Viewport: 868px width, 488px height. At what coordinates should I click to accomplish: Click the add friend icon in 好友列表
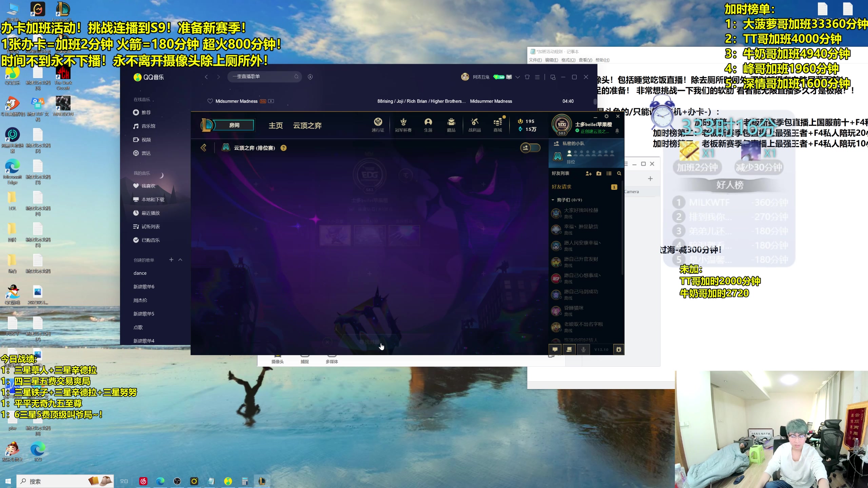point(589,174)
